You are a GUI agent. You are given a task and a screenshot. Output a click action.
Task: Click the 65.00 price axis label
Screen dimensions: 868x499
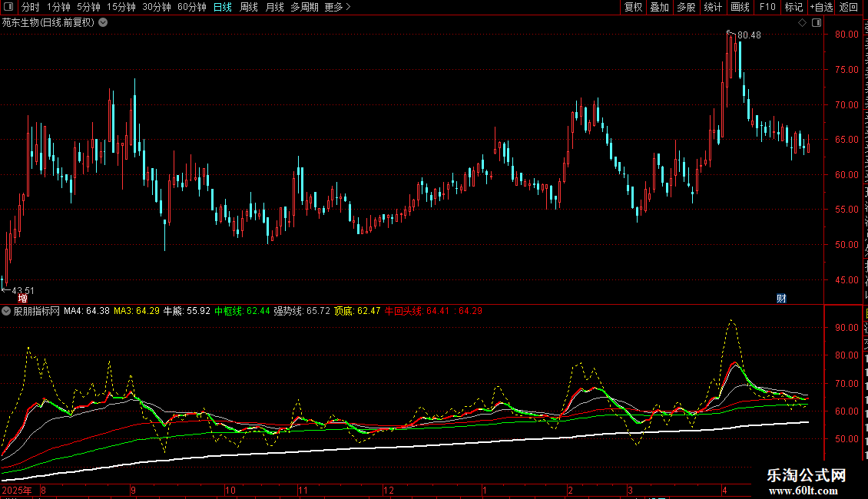[846, 140]
